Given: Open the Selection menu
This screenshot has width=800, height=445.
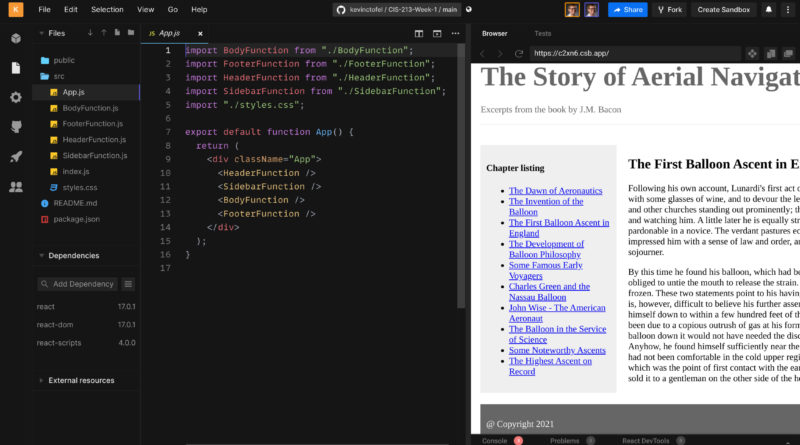Looking at the screenshot, I should (107, 10).
